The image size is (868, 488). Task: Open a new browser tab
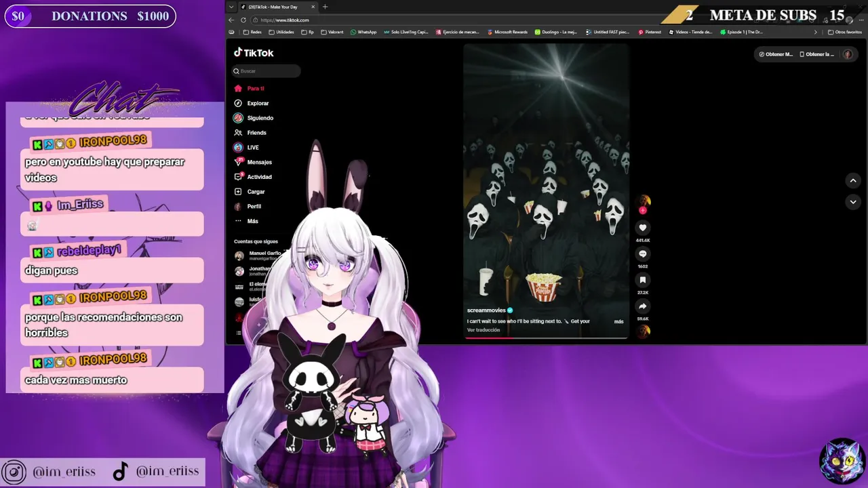point(325,7)
